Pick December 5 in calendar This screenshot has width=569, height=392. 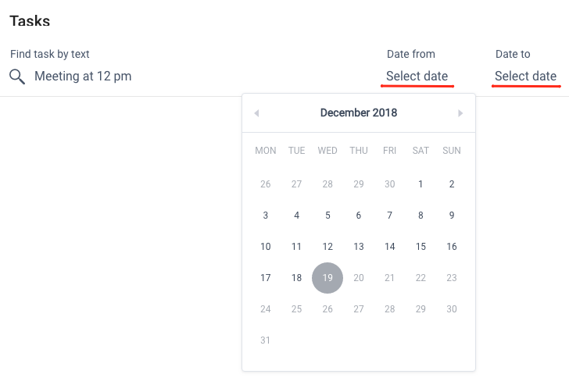pos(327,216)
